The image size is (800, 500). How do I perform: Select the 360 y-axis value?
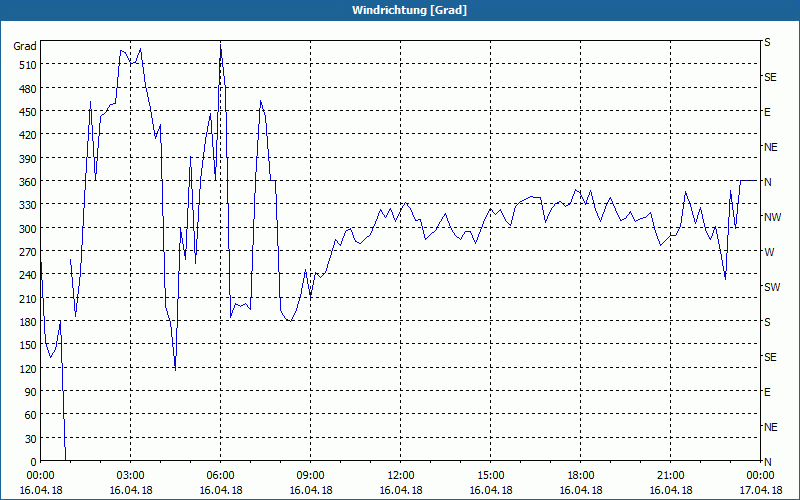tap(29, 182)
